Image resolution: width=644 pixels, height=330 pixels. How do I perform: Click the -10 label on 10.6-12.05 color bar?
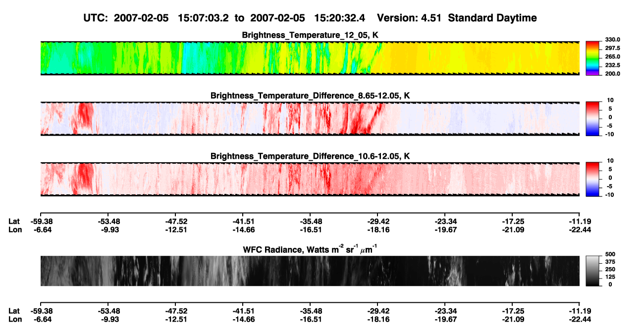[x=610, y=194]
